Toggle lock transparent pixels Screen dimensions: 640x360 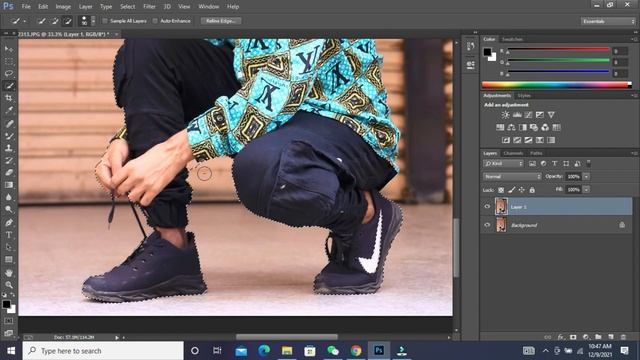[501, 190]
